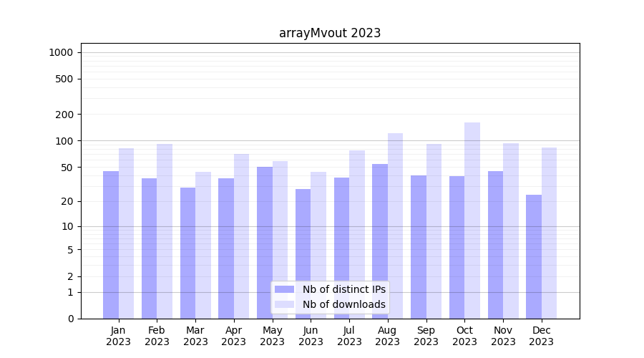Click the 1000 y-axis tick label
The image size is (644, 358).
point(61,52)
